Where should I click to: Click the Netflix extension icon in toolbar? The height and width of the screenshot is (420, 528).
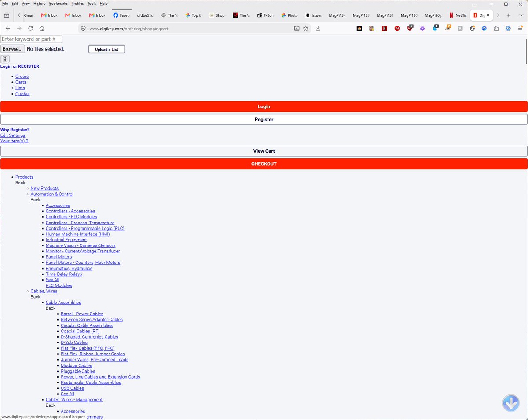(385, 28)
